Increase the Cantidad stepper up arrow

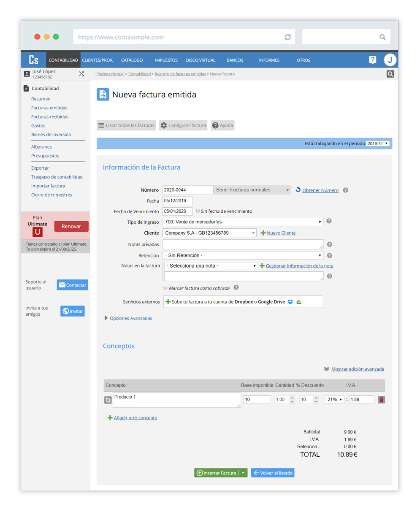(x=292, y=398)
